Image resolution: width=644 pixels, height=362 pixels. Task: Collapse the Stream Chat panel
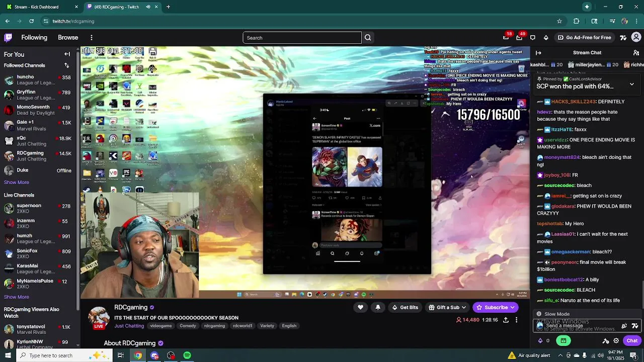coord(538,53)
